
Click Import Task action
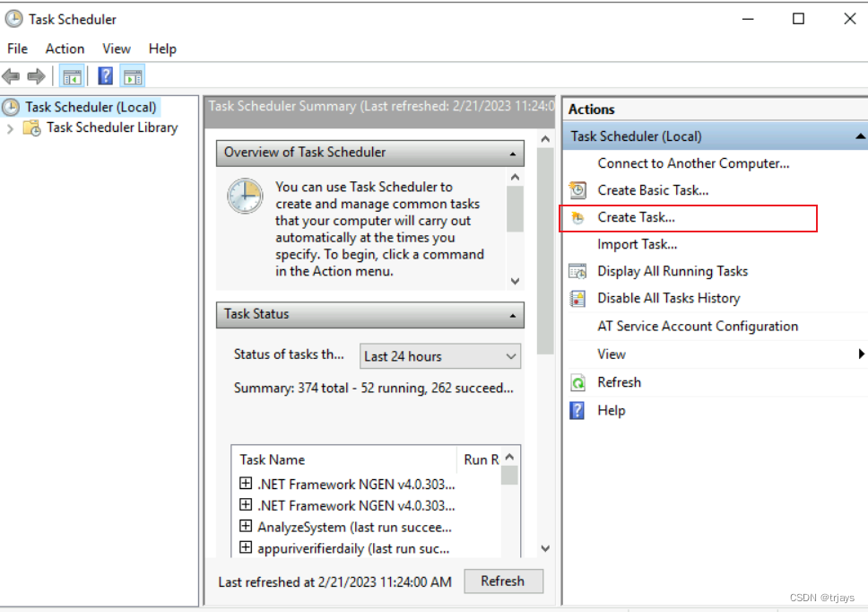[637, 244]
